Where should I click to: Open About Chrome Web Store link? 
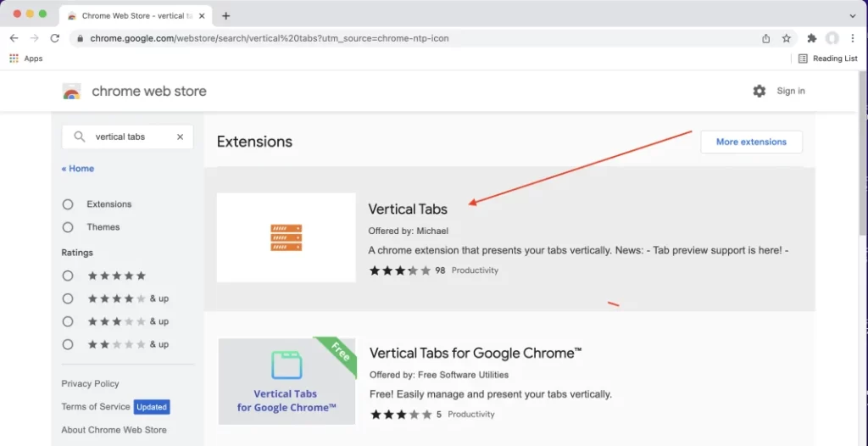pos(114,430)
